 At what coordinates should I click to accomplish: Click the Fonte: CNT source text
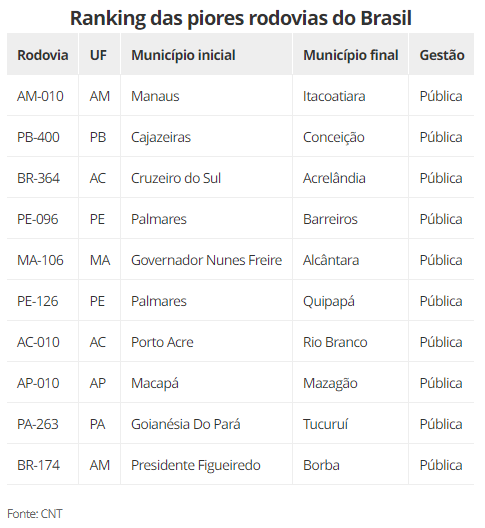[35, 514]
